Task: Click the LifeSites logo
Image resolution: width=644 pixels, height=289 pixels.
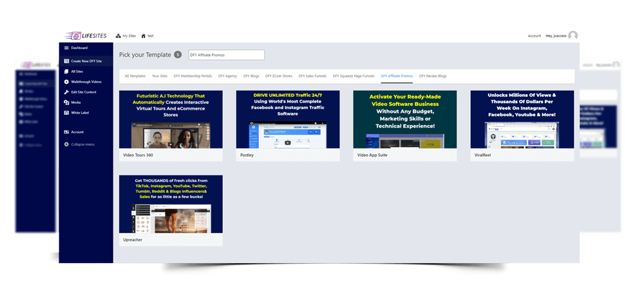Action: click(x=86, y=36)
